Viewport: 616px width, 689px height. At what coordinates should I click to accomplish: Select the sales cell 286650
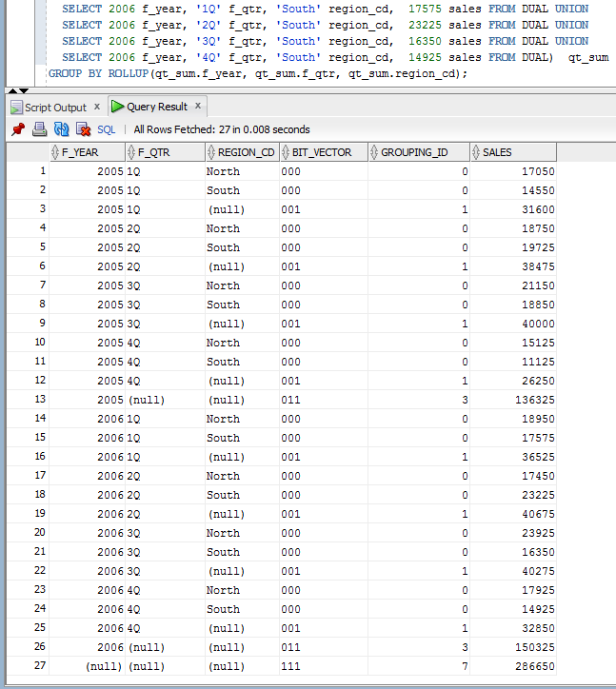pos(513,666)
